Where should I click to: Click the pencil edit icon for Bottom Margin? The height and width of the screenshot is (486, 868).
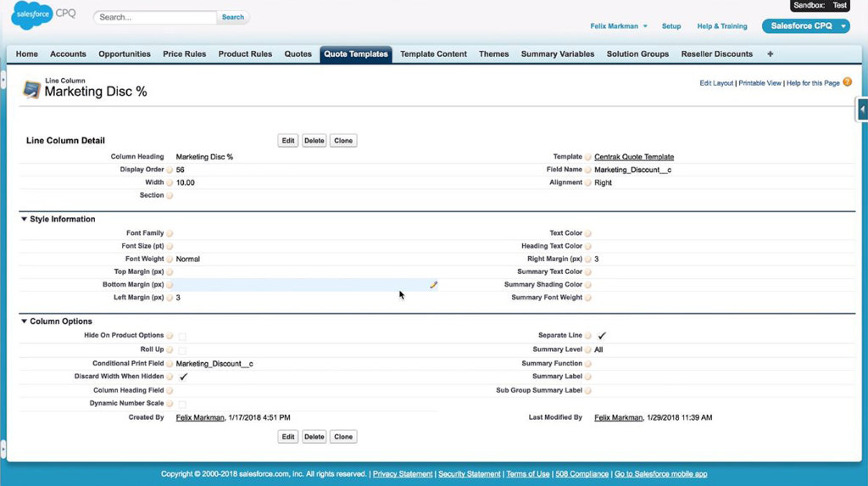pyautogui.click(x=433, y=285)
